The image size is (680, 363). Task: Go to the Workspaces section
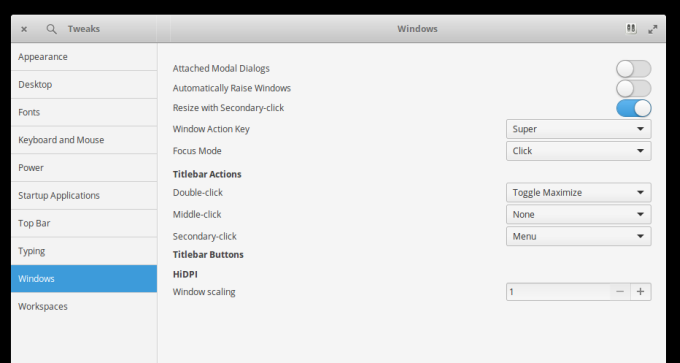[84, 307]
